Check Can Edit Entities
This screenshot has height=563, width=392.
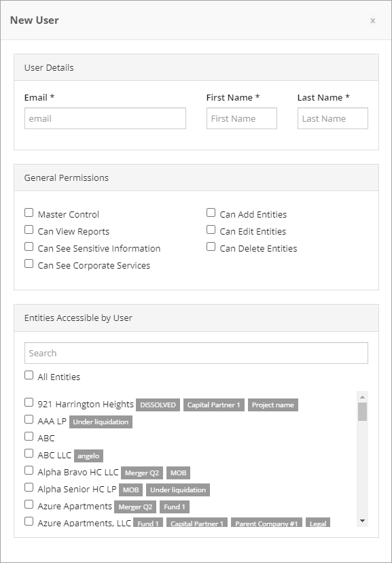pos(211,230)
